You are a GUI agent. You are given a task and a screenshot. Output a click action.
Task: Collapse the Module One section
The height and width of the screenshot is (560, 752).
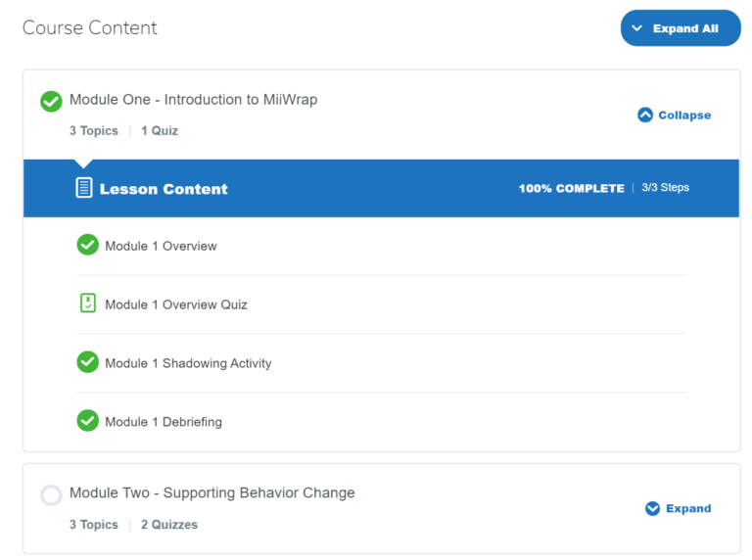pos(675,116)
